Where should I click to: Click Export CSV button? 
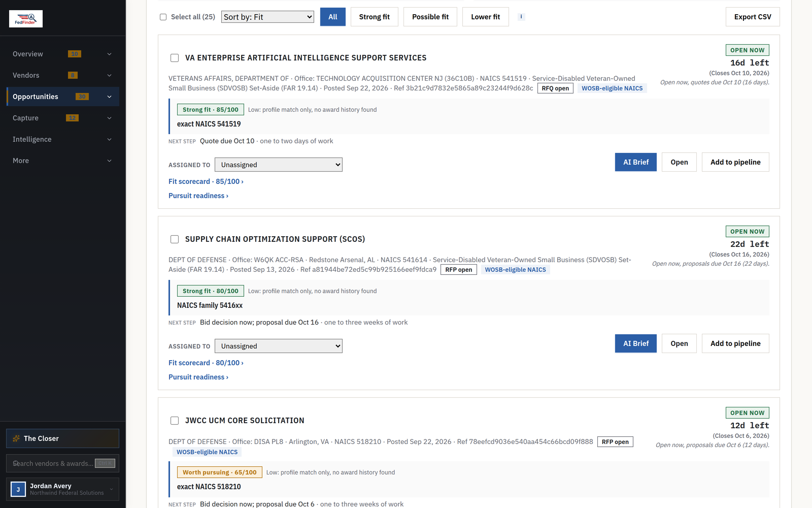pos(753,17)
